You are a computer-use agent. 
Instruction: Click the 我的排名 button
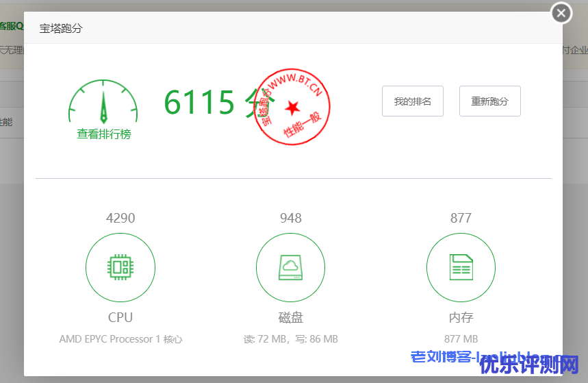coord(413,101)
